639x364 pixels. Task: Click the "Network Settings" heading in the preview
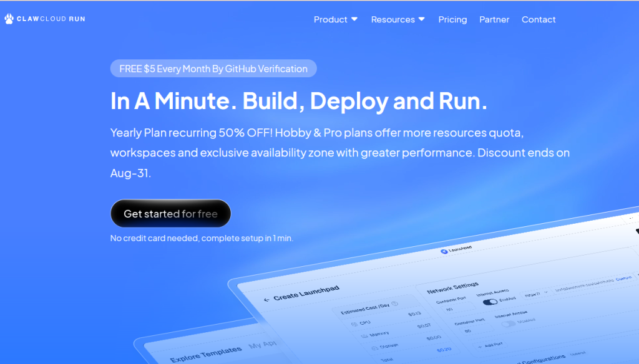453,287
